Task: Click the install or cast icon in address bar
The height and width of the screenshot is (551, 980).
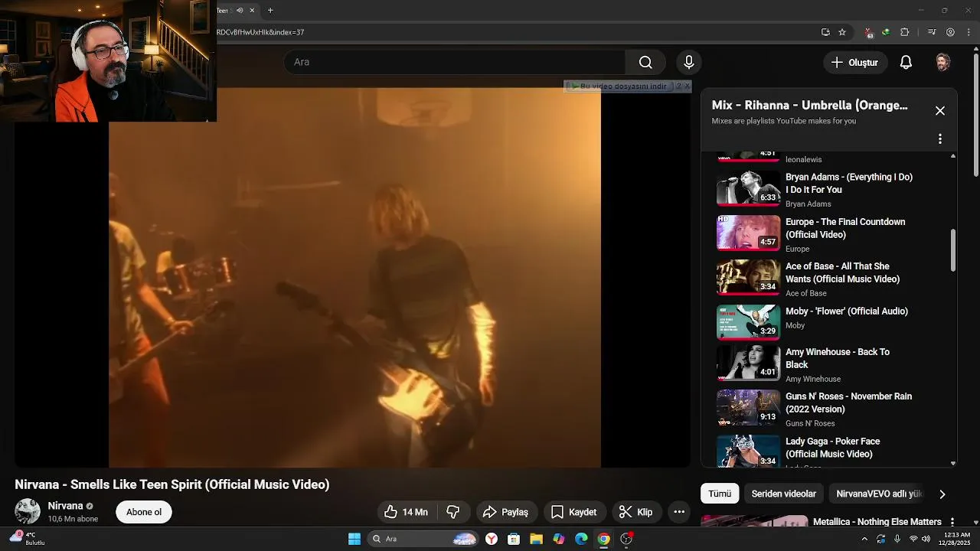Action: 825,32
